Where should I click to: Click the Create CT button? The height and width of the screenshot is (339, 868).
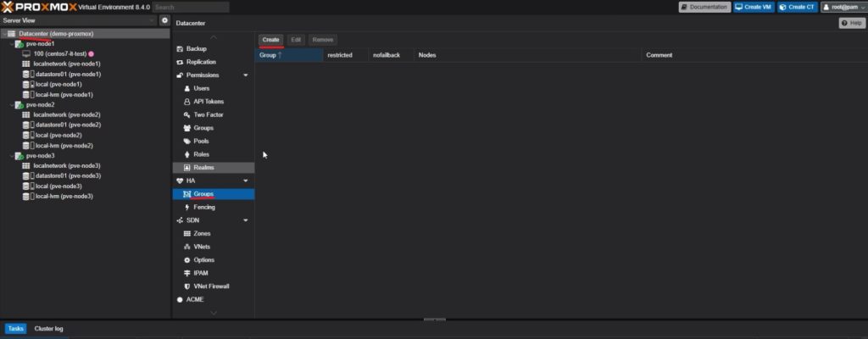point(797,7)
